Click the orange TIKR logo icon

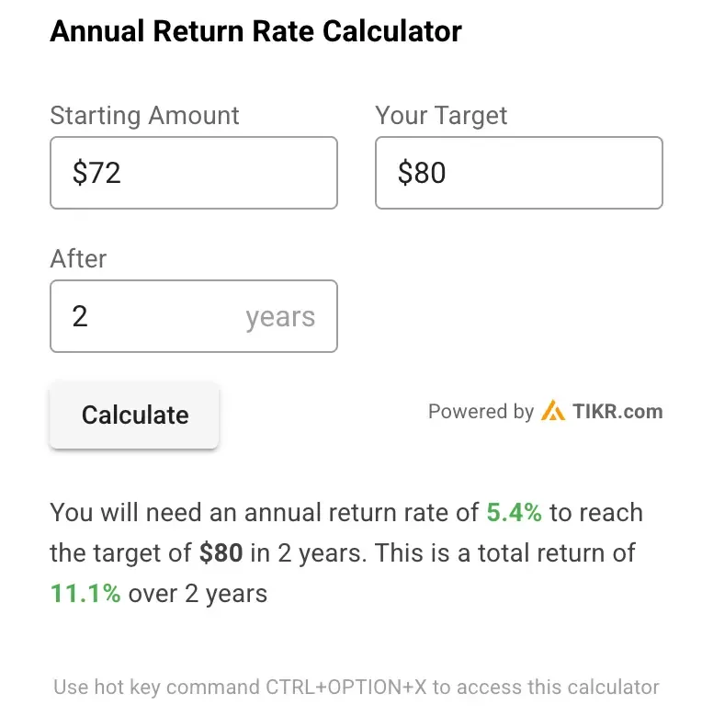pos(552,411)
